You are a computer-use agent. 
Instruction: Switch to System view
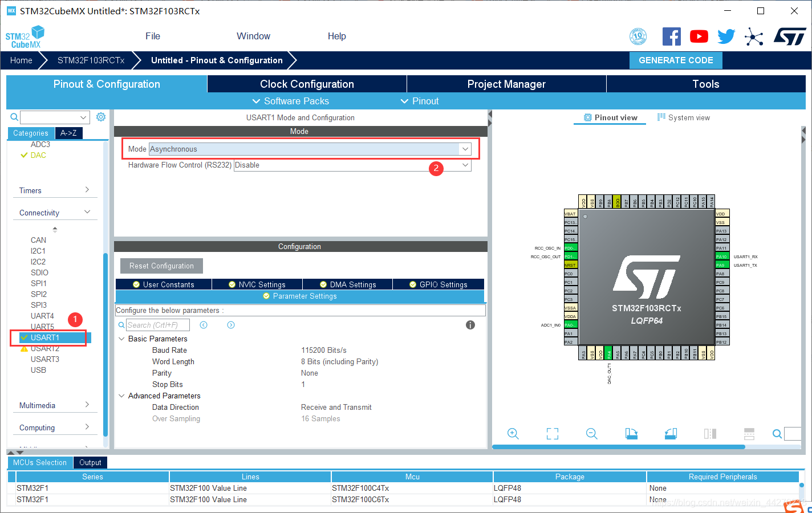tap(683, 117)
